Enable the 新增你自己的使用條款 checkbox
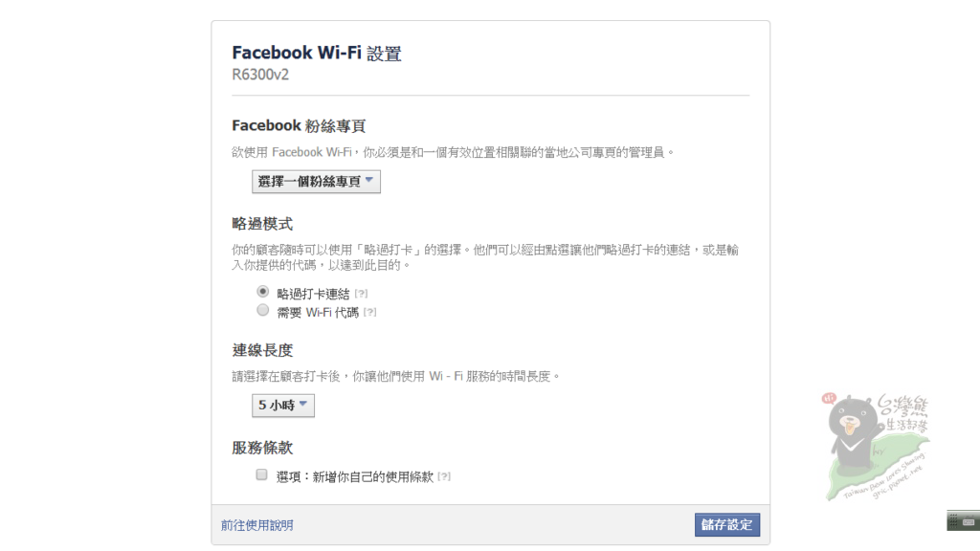This screenshot has width=980, height=551. click(x=261, y=474)
